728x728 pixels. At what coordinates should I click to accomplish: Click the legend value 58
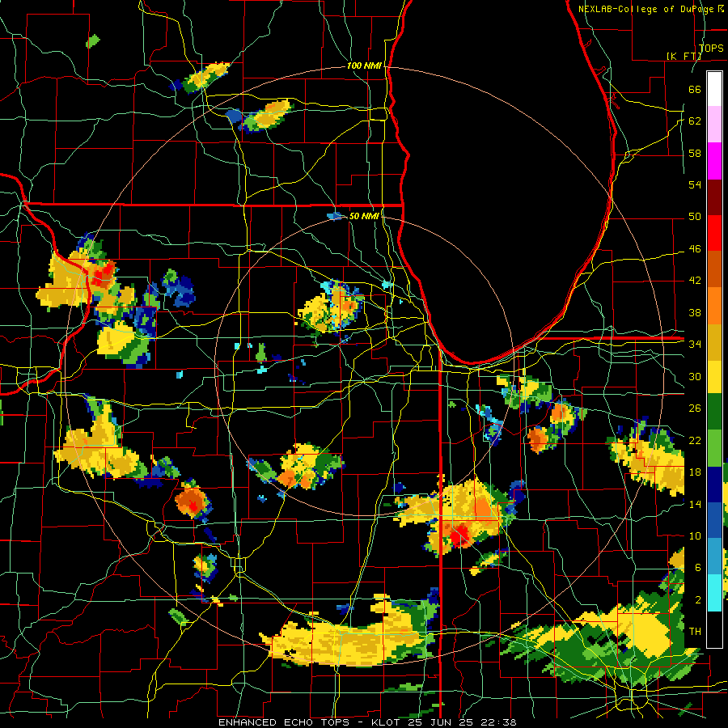coord(695,153)
